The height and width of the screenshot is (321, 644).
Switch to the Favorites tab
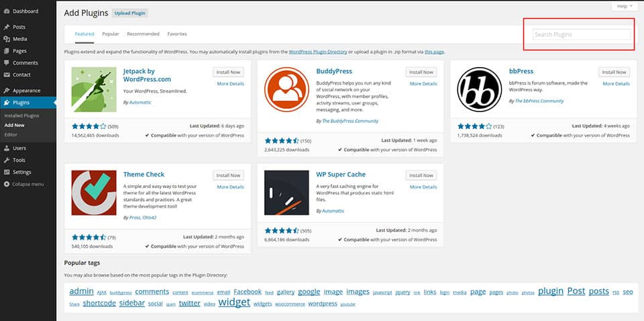tap(177, 34)
